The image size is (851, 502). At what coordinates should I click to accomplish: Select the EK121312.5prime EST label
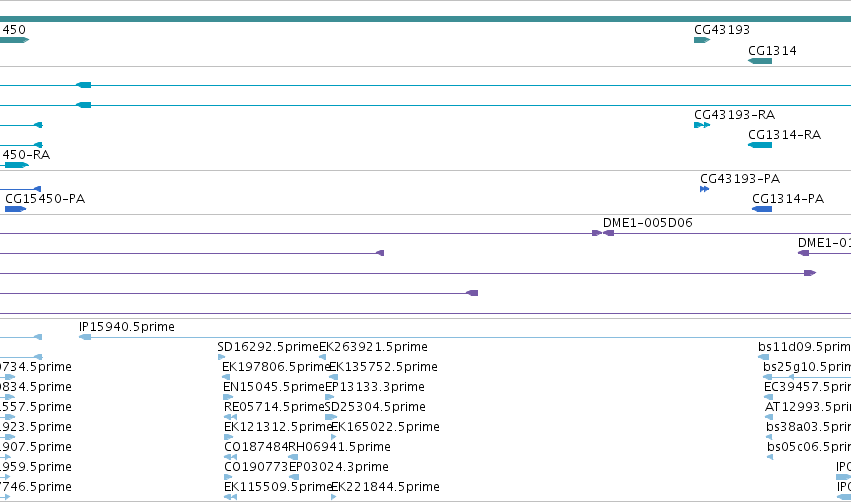pyautogui.click(x=278, y=428)
